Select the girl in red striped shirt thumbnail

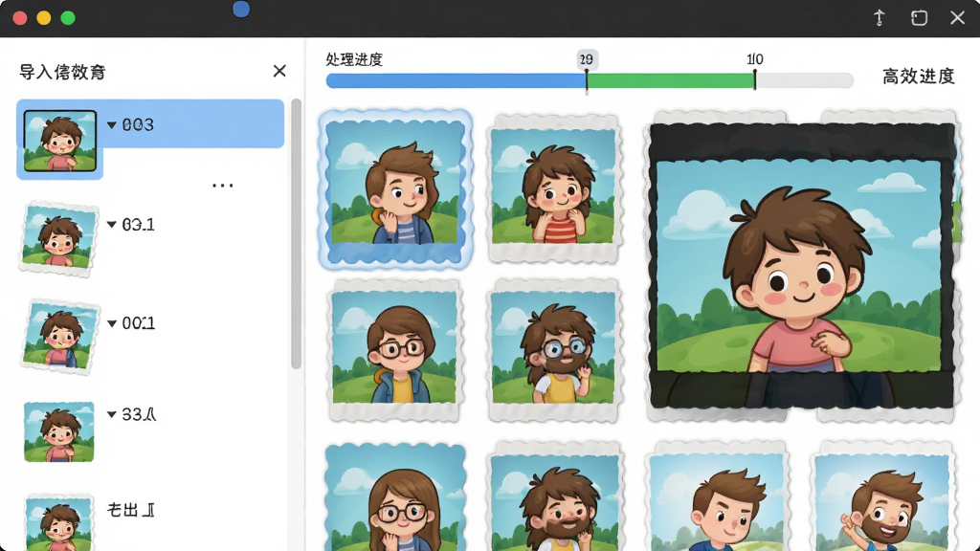click(553, 188)
